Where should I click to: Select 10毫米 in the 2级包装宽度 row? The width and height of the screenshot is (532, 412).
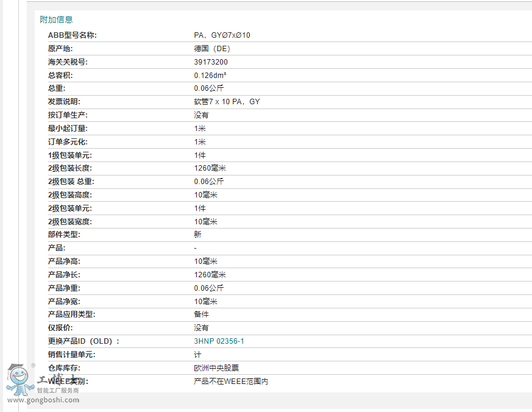click(205, 222)
